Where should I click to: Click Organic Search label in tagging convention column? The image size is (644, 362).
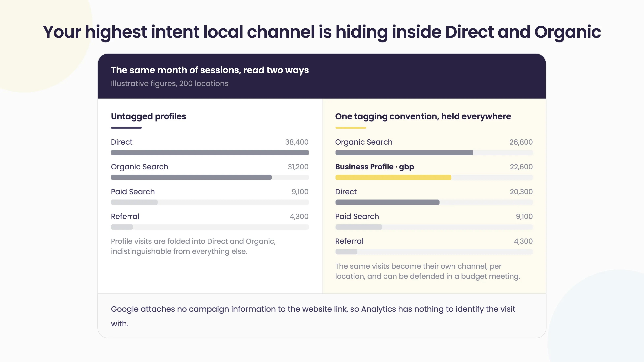(x=364, y=142)
